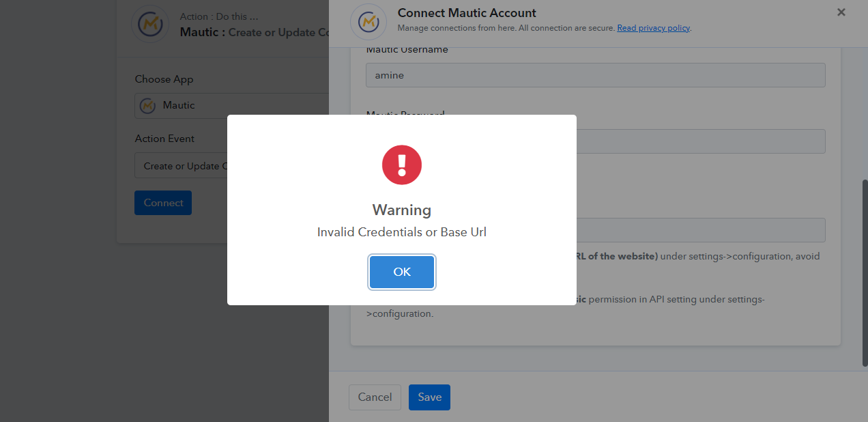Open the Action Event dropdown

(x=232, y=166)
